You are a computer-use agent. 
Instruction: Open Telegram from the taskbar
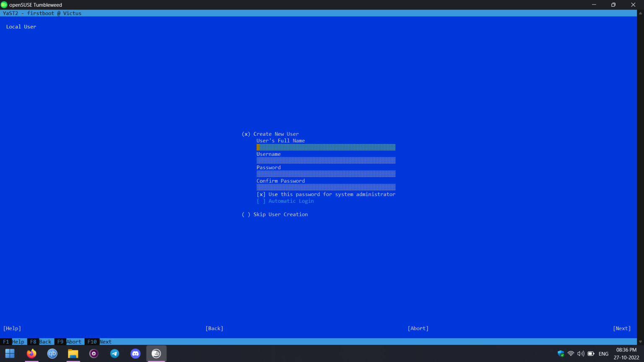click(x=114, y=354)
